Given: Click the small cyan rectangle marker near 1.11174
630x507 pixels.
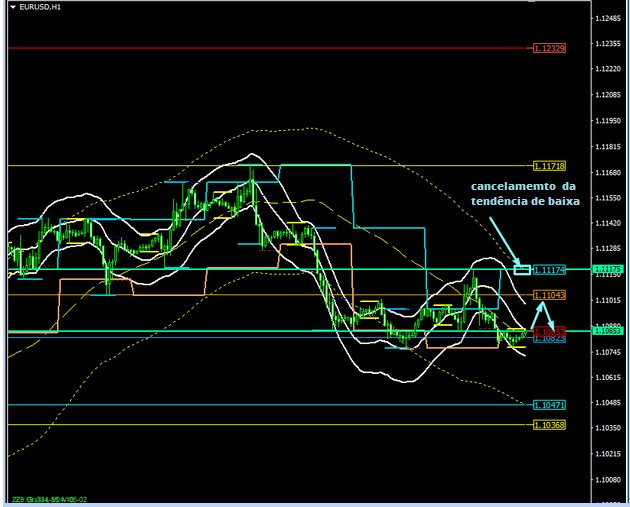Looking at the screenshot, I should click(521, 269).
